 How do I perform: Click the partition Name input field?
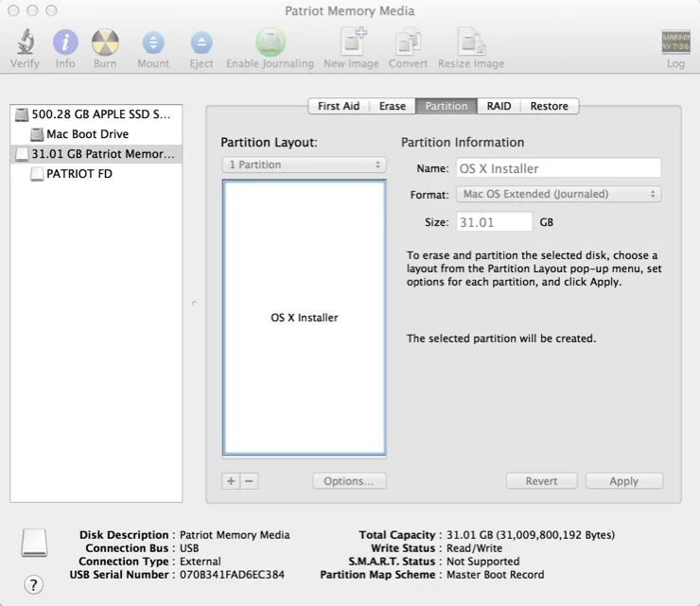558,168
